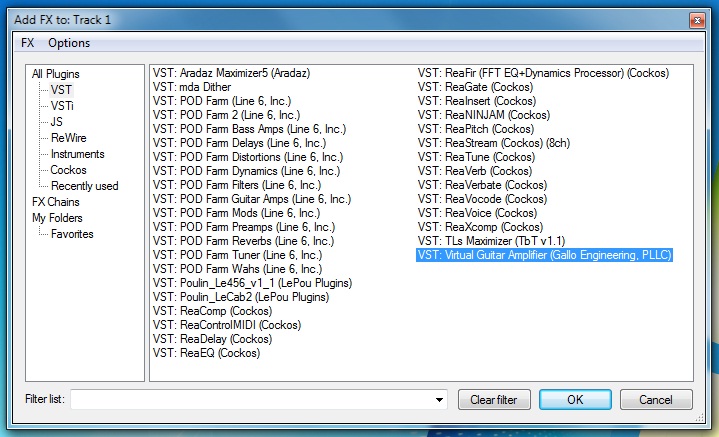The image size is (719, 437).
Task: Select the Cockos category
Action: click(x=68, y=170)
